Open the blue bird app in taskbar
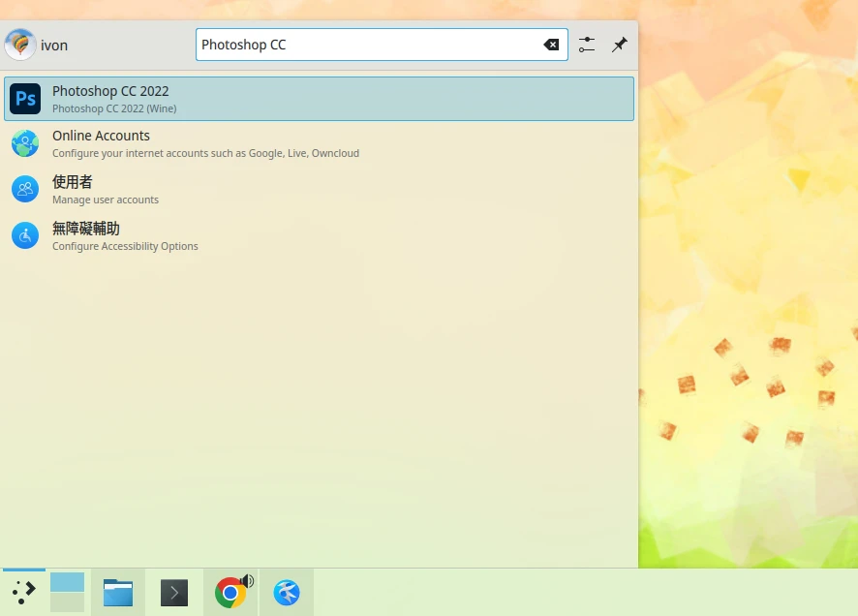Viewport: 858px width, 616px height. coord(287,592)
